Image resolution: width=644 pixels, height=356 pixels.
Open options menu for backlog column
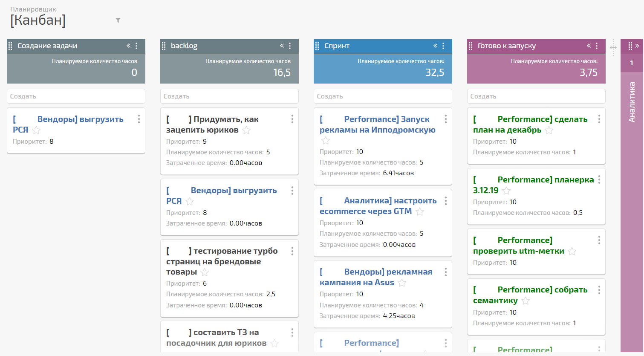(x=290, y=46)
